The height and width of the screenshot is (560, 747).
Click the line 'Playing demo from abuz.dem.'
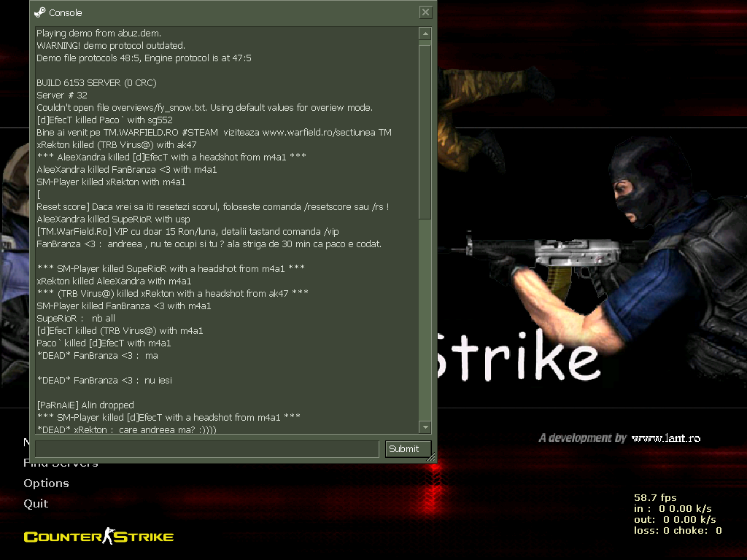click(x=99, y=34)
